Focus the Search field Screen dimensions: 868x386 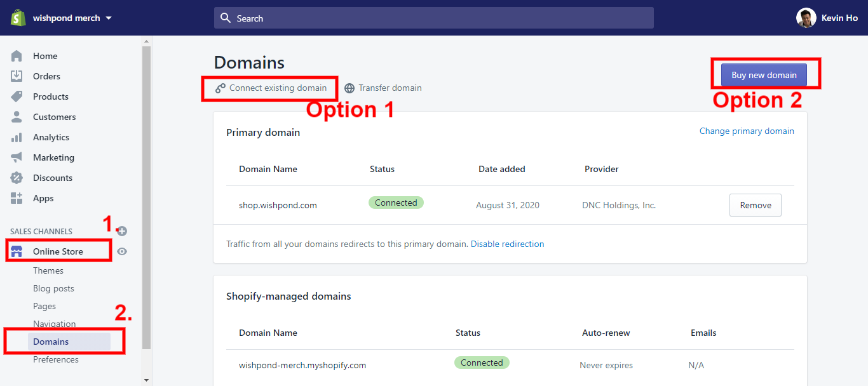point(433,18)
